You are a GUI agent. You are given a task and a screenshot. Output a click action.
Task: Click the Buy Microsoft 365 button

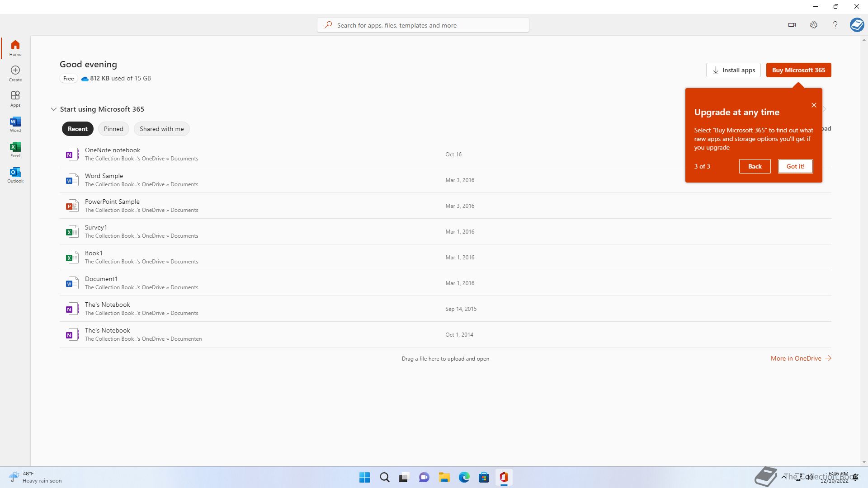[798, 70]
